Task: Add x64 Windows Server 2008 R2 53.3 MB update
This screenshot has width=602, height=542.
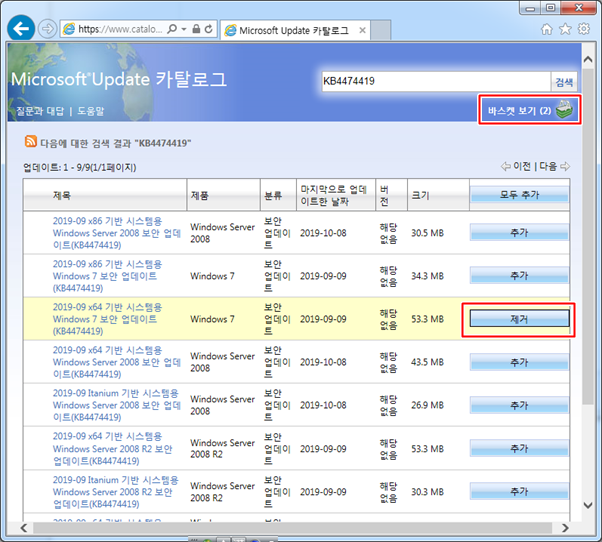Action: point(519,448)
